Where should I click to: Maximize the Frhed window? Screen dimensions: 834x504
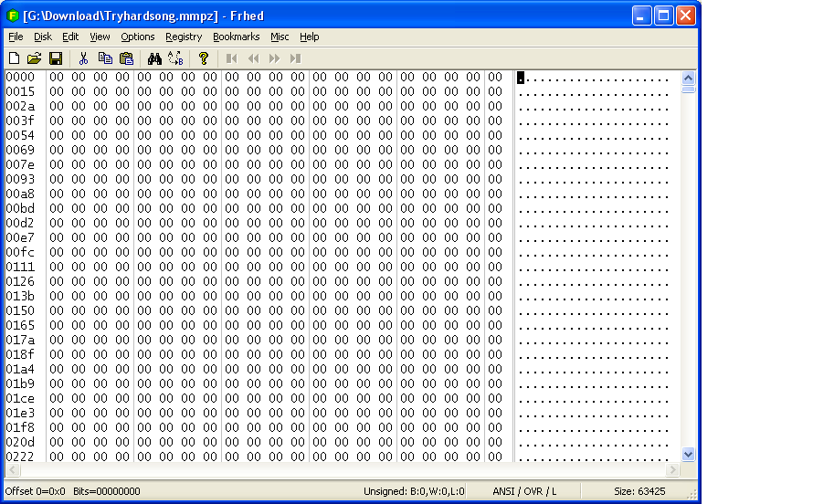point(664,15)
